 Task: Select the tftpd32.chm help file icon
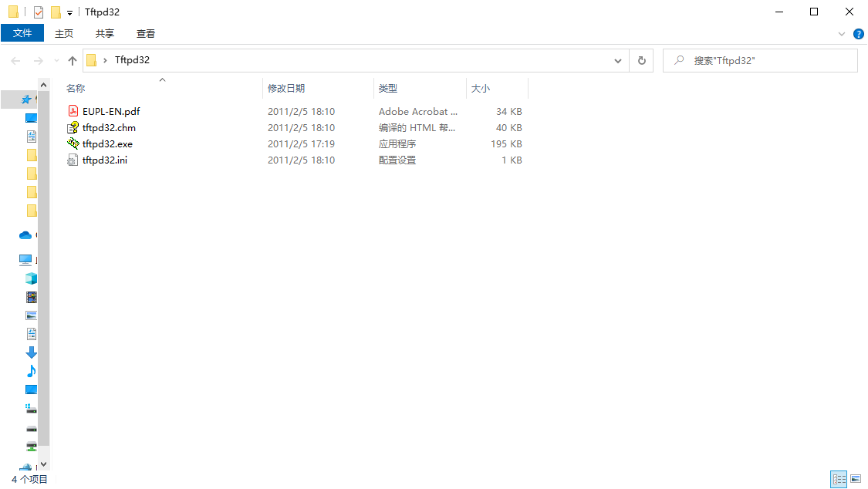(x=73, y=128)
